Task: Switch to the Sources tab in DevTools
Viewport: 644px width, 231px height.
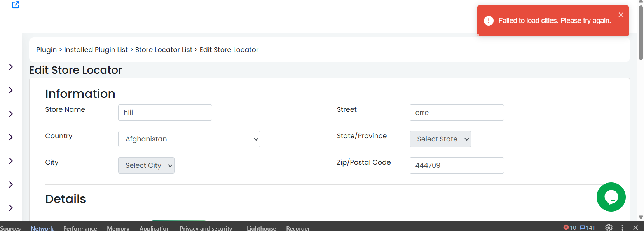Action: [x=10, y=228]
